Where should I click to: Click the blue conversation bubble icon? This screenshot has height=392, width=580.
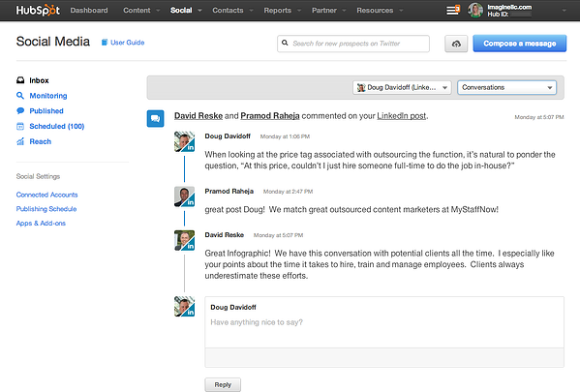155,118
